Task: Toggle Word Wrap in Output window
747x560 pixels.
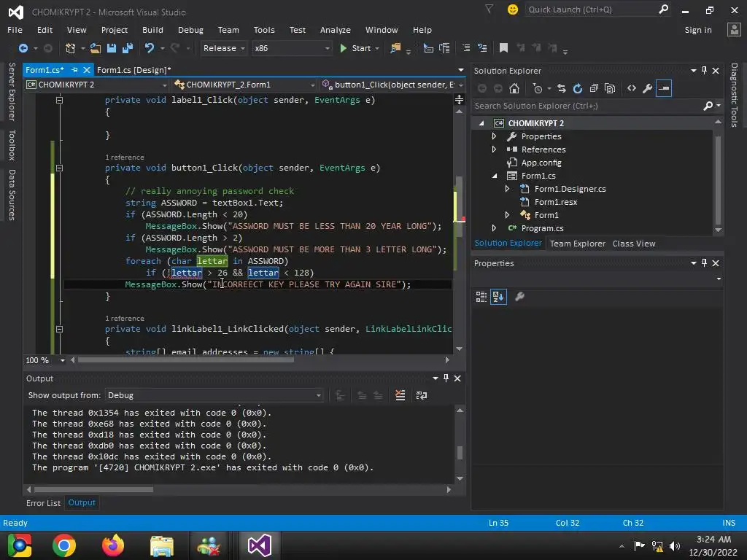Action: point(422,395)
